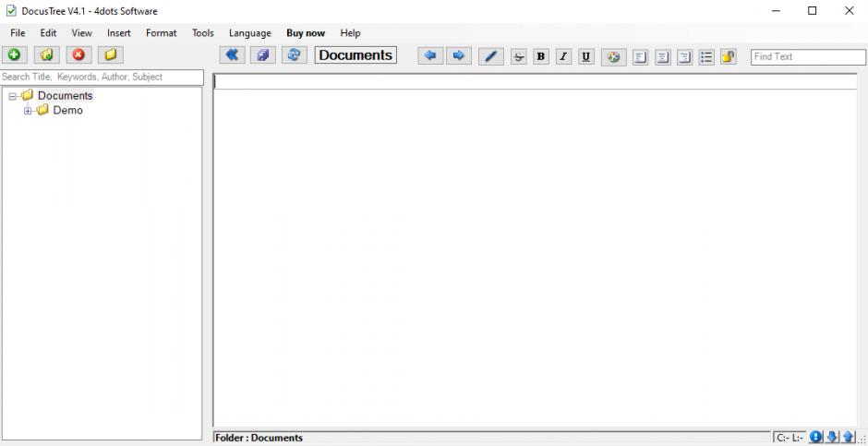
Task: Click the blue right arrow forward icon
Action: point(458,56)
